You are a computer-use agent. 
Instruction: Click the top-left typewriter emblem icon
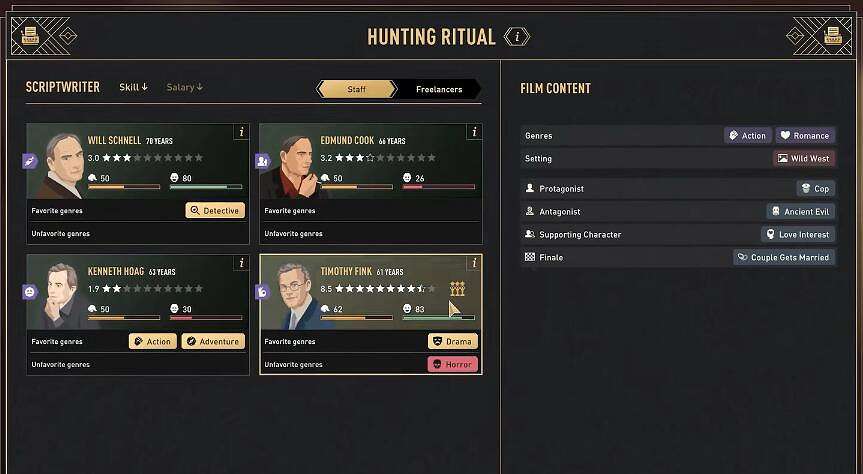click(x=30, y=37)
